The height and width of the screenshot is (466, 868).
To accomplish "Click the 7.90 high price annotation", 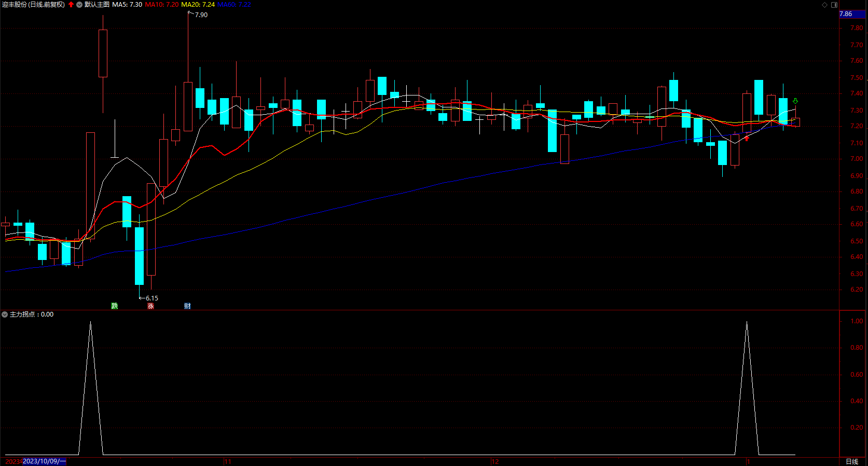I will [x=201, y=15].
